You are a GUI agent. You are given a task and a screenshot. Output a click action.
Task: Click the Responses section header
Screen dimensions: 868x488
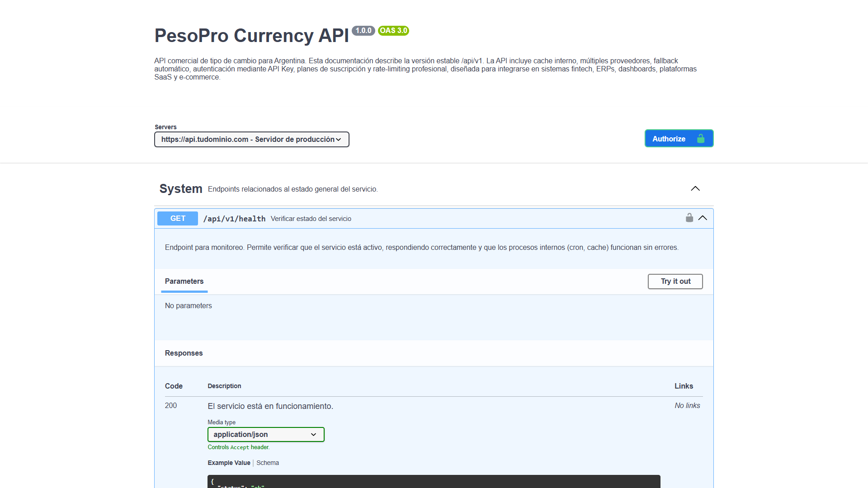pyautogui.click(x=184, y=353)
